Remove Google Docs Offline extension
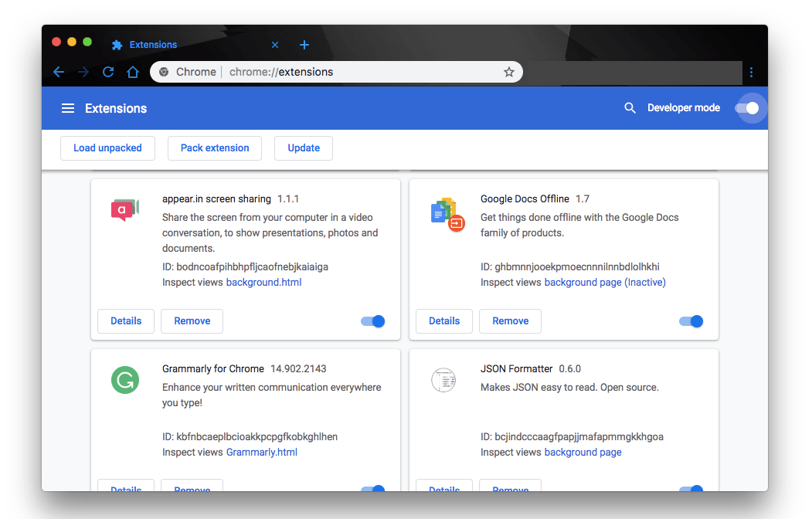The image size is (812, 519). (510, 321)
